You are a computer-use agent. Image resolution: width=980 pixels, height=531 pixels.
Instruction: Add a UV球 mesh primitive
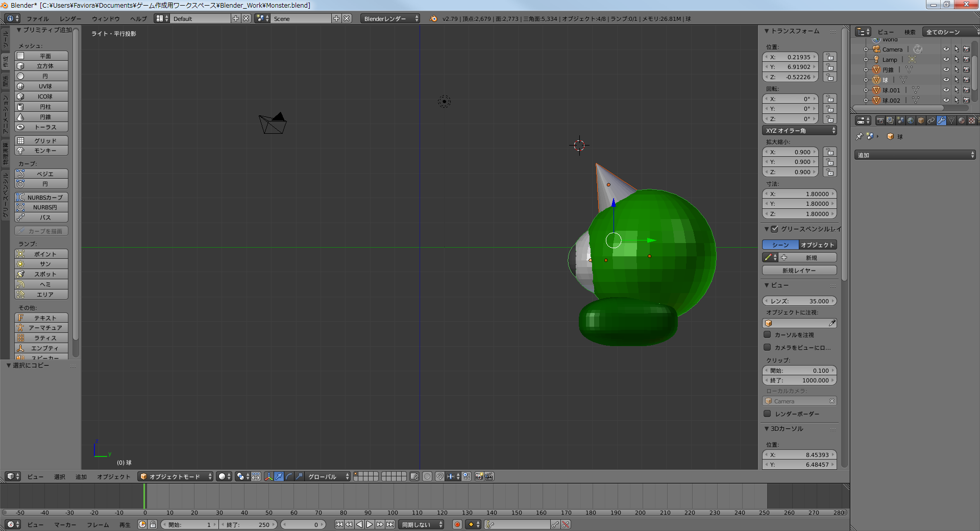[41, 86]
